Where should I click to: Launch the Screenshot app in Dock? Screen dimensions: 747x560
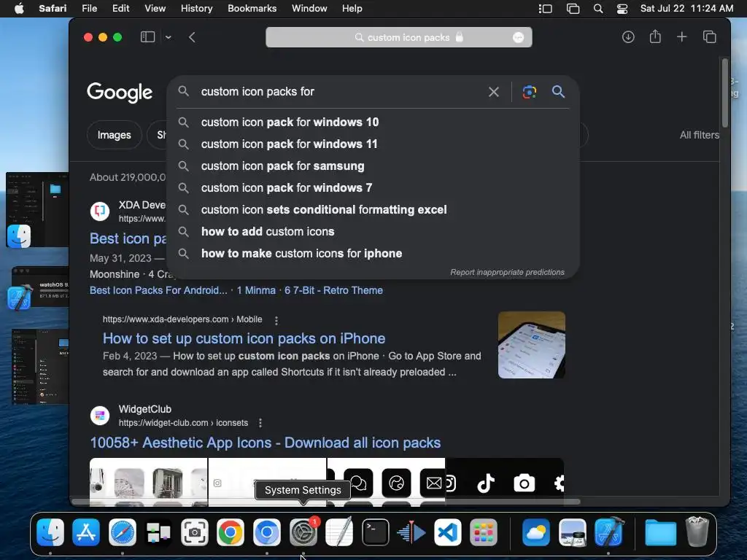(x=194, y=532)
